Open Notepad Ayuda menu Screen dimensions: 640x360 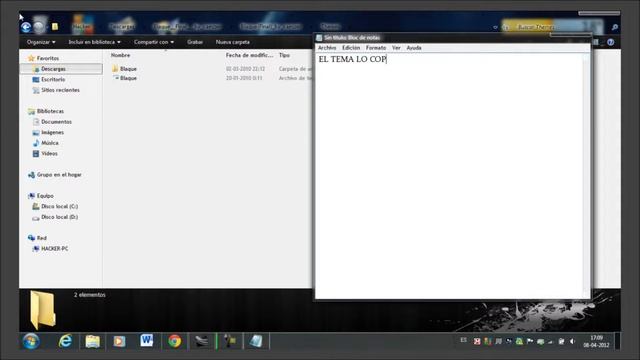[414, 48]
